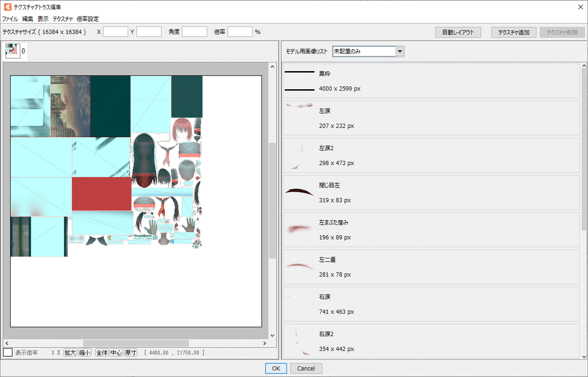
Task: Select texture tab 0 thumbnail
Action: [x=12, y=51]
